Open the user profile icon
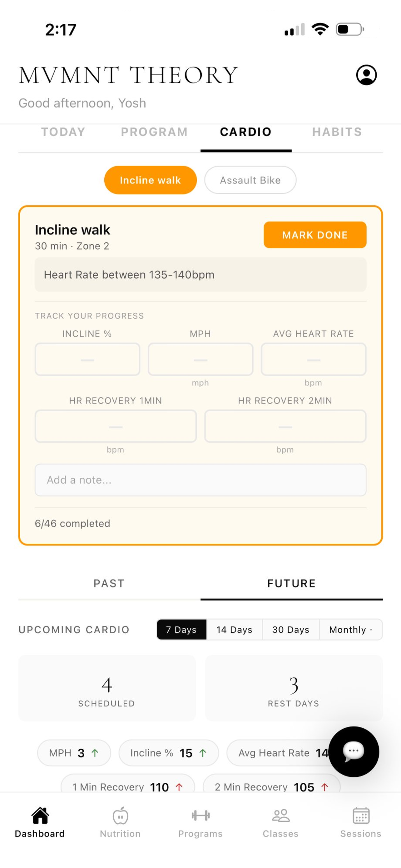This screenshot has height=868, width=401. 366,75
